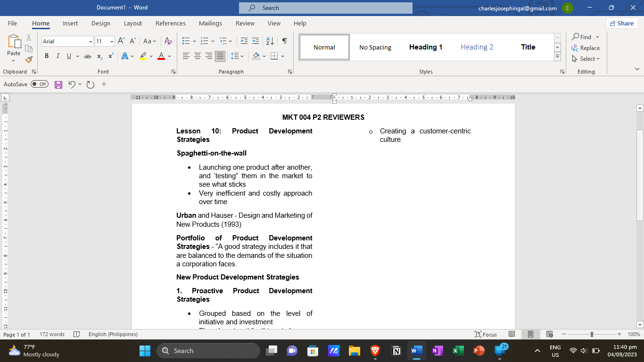Align text to the left

click(x=186, y=56)
